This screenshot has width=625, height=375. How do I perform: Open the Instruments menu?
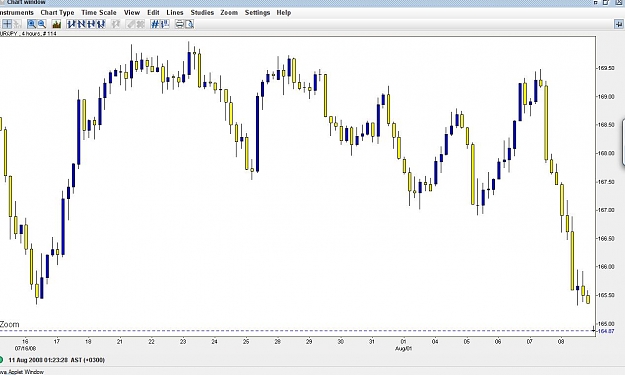coord(17,13)
